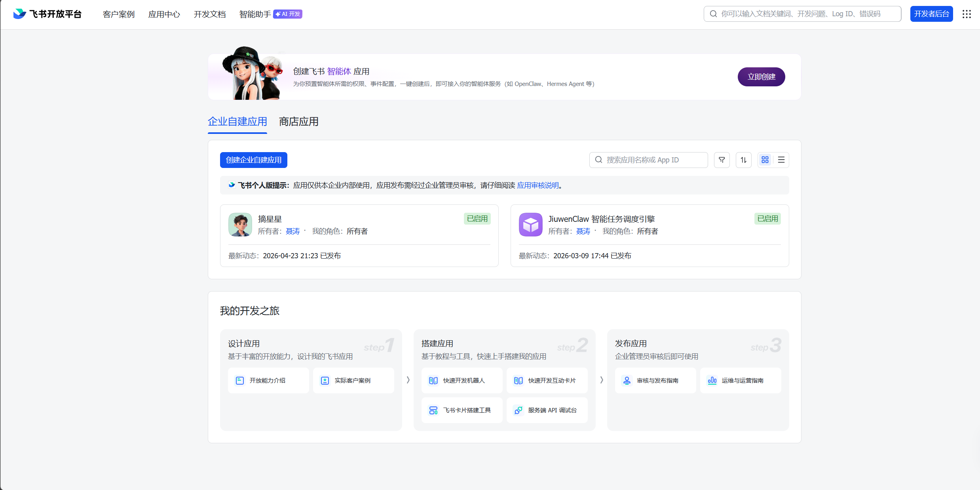Open 服务端 API 调试台 tile
This screenshot has width=980, height=490.
coord(547,410)
